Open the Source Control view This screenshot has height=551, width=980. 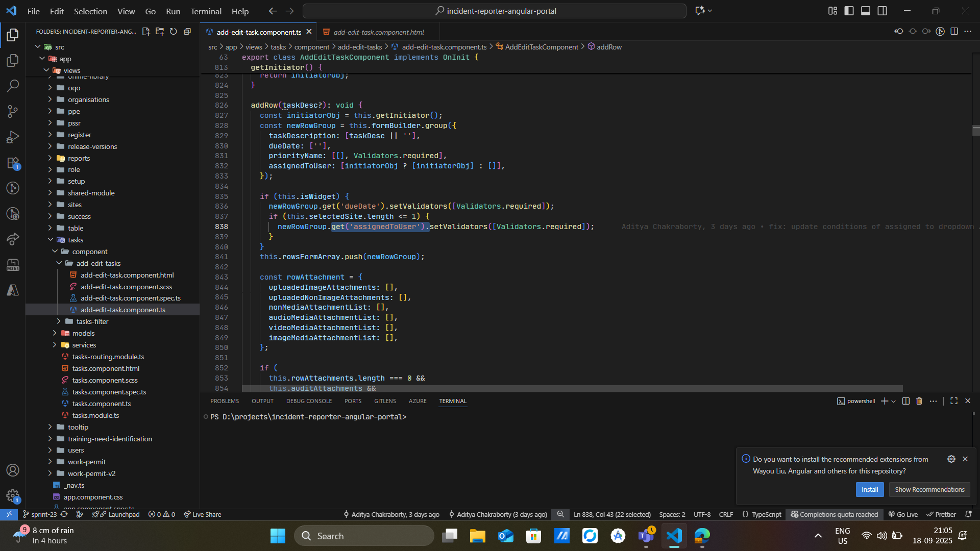pos(13,111)
